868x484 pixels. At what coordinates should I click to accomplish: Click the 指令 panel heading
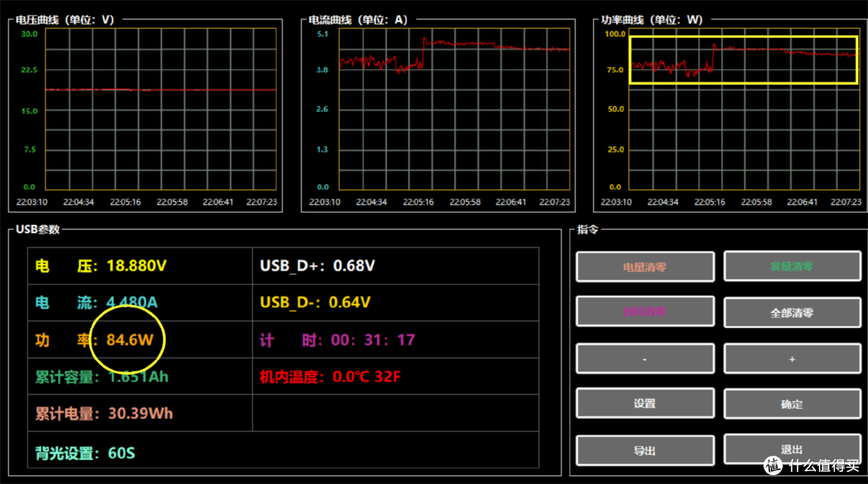[x=588, y=229]
